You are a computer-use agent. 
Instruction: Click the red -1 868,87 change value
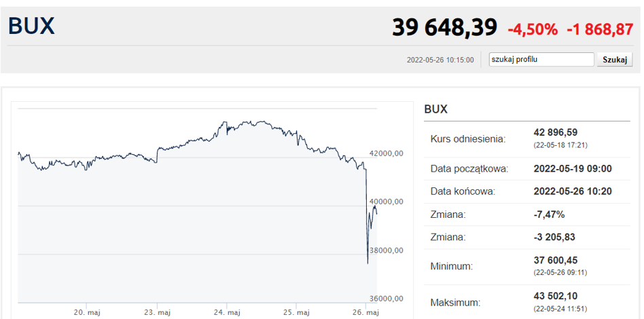coord(600,29)
